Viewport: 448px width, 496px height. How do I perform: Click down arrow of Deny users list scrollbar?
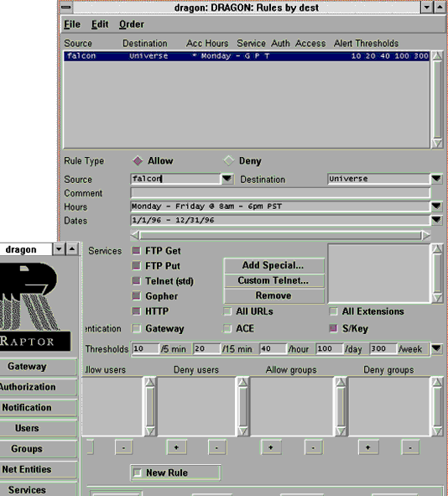(x=242, y=431)
